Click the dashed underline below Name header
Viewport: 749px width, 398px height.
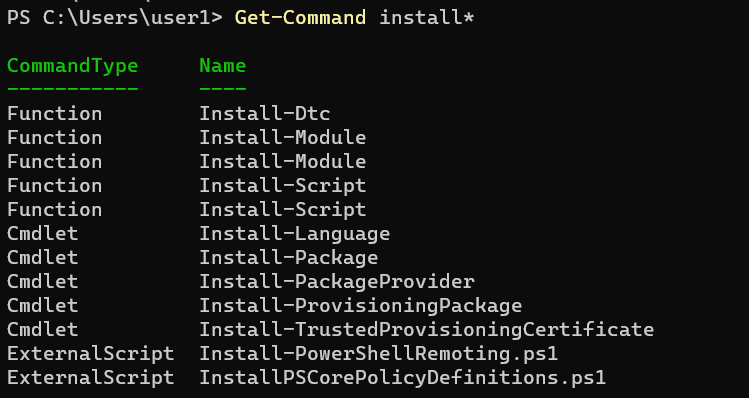click(x=223, y=89)
